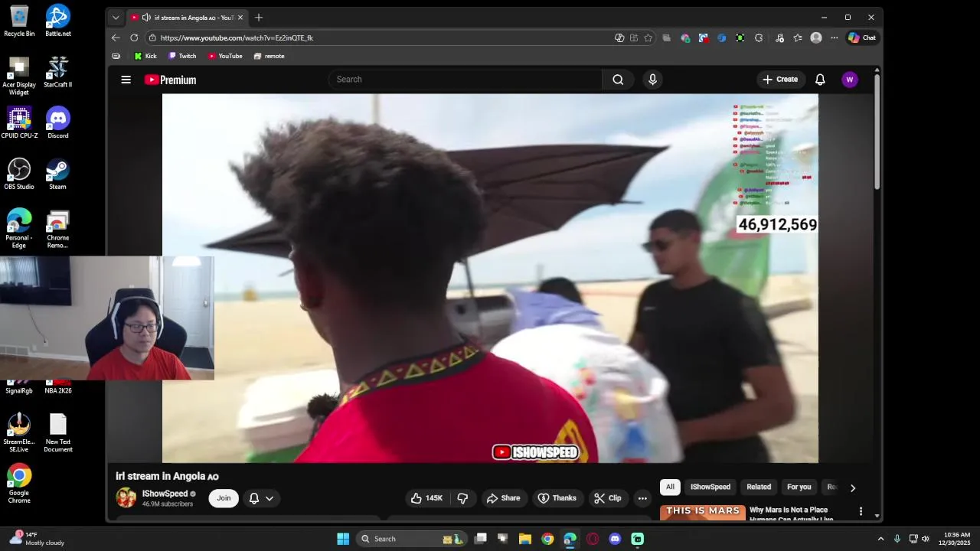
Task: Open Copilot Chat in browser toolbar
Action: [x=861, y=37]
